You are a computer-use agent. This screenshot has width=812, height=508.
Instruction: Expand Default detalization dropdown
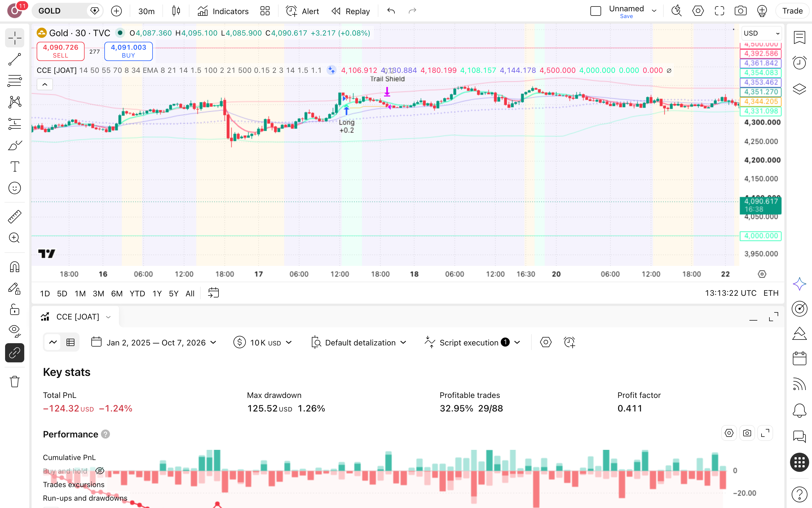click(x=359, y=342)
